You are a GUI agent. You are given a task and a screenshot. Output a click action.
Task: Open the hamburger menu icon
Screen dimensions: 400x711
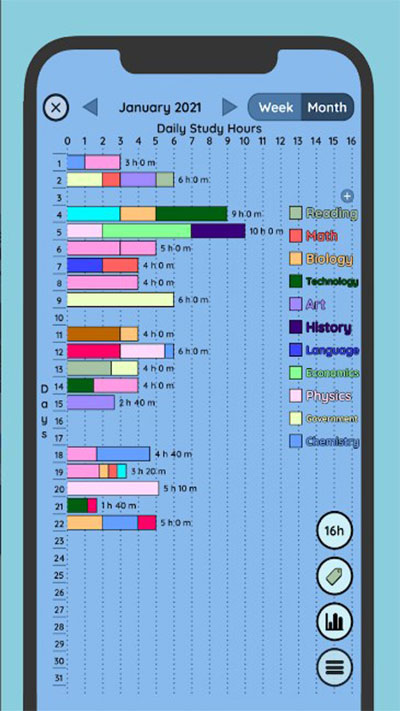tap(335, 667)
